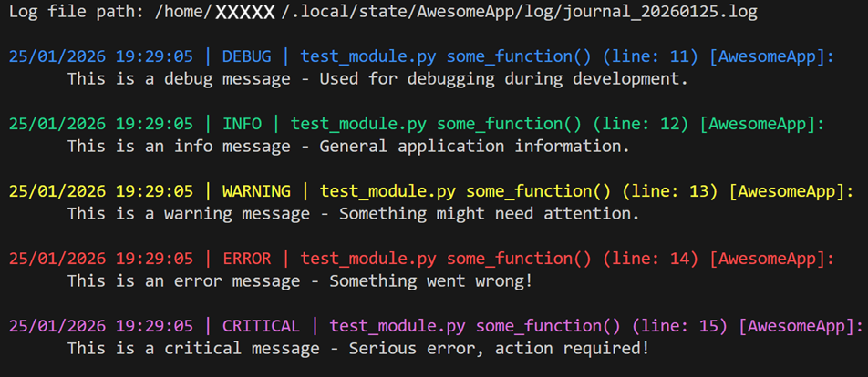Select the blue DEBUG log header line
The height and width of the screenshot is (377, 868).
pos(421,57)
